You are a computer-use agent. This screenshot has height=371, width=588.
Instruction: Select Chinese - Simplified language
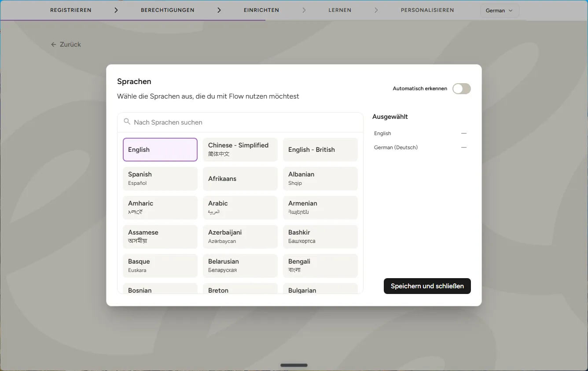pos(240,150)
